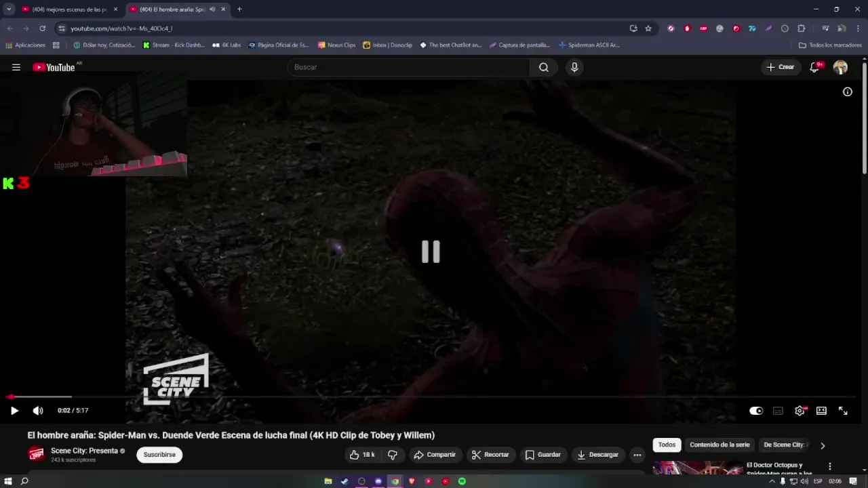Reload the page
868x488 pixels.
tap(42, 28)
